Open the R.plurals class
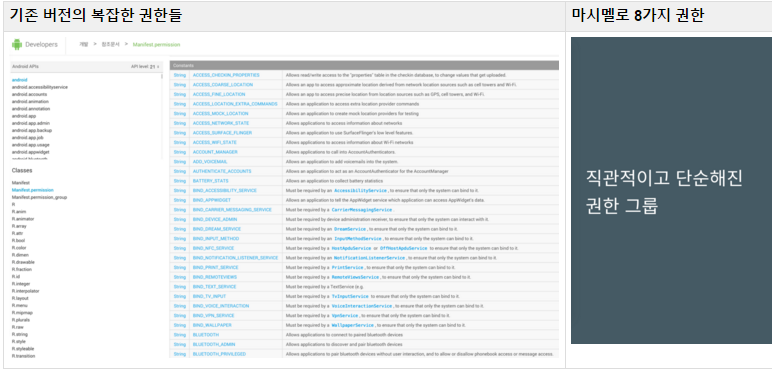774x372 pixels. point(21,320)
